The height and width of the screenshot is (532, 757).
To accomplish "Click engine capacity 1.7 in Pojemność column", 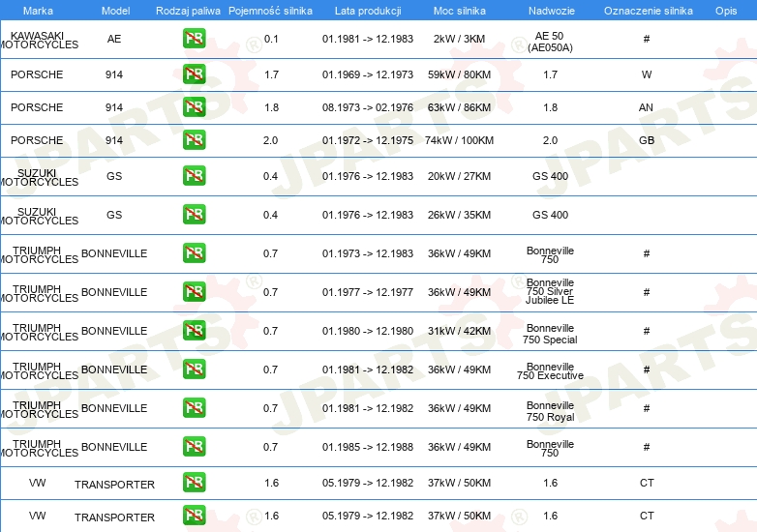I will tap(271, 74).
